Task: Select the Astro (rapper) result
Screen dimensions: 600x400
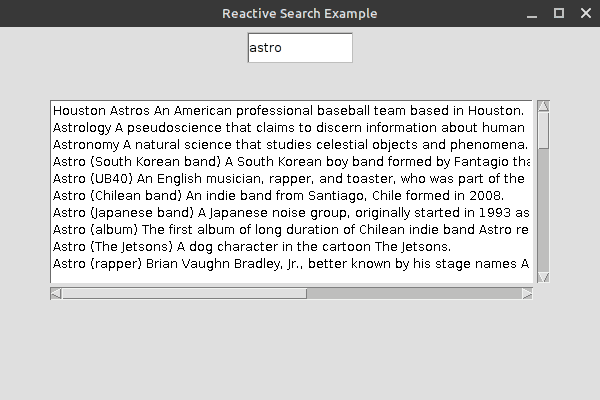Action: pos(288,264)
